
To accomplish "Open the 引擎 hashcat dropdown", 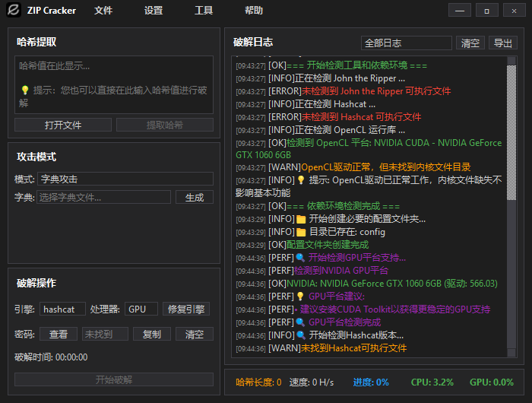I will click(x=62, y=309).
